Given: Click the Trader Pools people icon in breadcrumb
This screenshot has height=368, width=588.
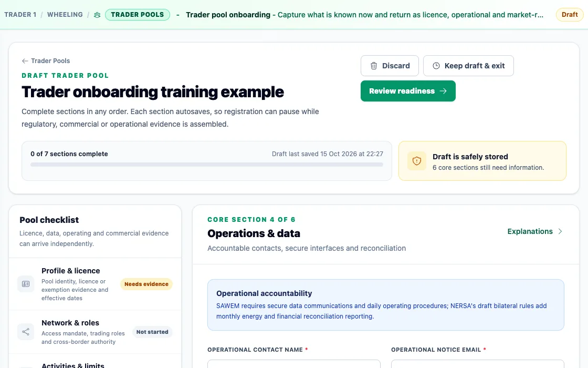Looking at the screenshot, I should click(x=97, y=15).
